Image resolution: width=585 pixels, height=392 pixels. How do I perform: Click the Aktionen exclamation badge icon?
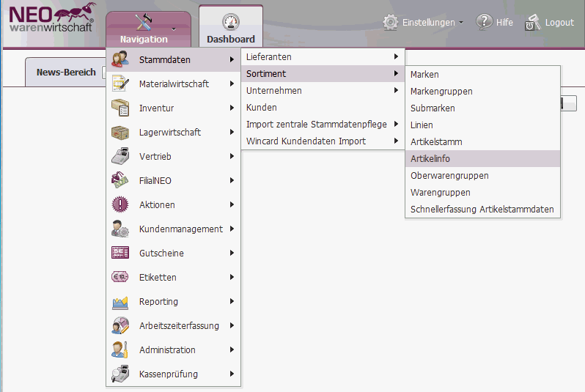(x=120, y=204)
